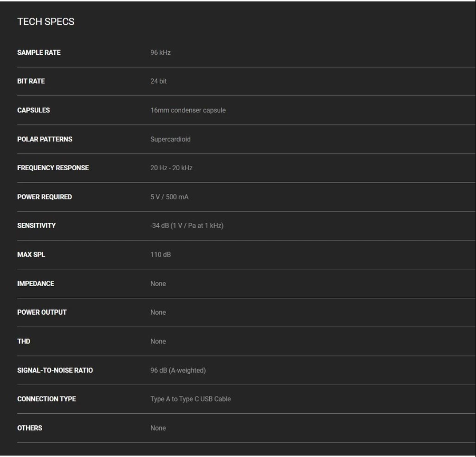Click the 24 bit value
This screenshot has width=476, height=457.
click(158, 81)
